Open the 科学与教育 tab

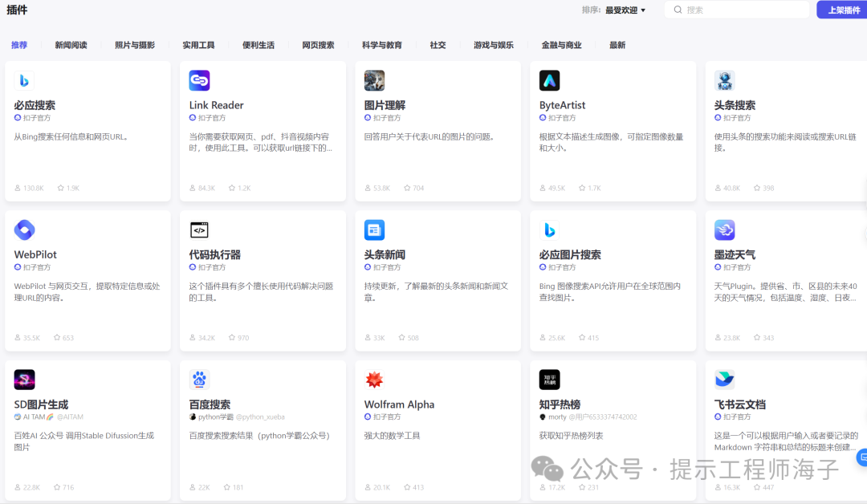click(x=382, y=45)
